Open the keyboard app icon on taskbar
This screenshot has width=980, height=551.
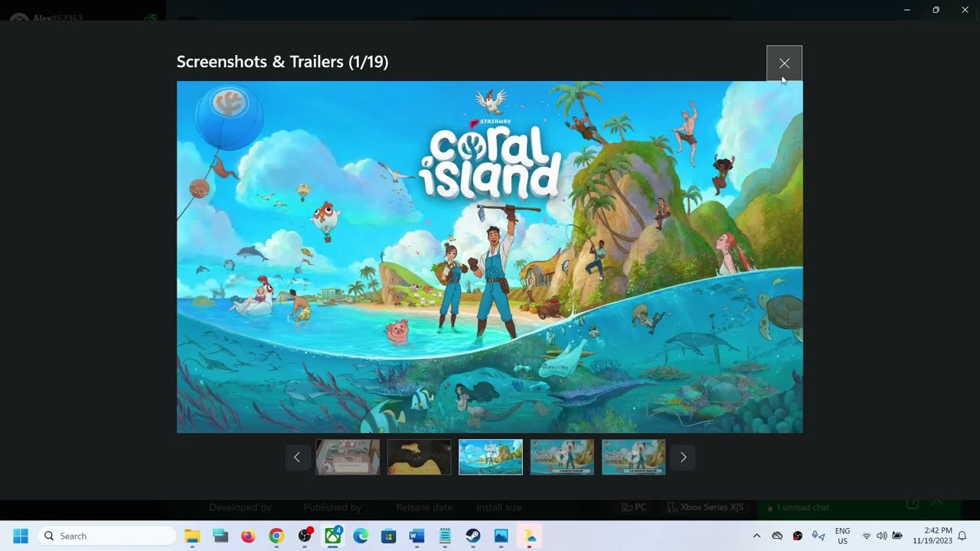point(220,536)
